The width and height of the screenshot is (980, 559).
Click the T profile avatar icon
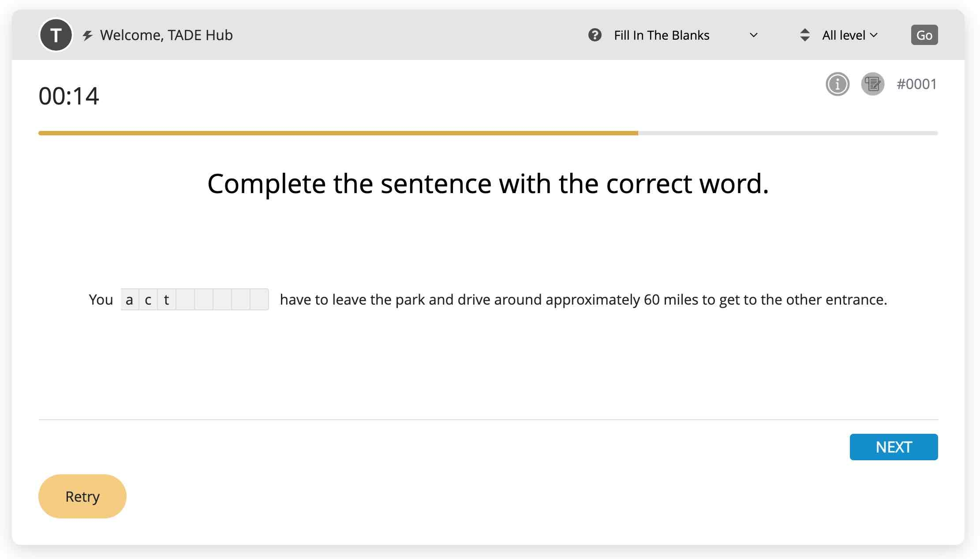(56, 35)
